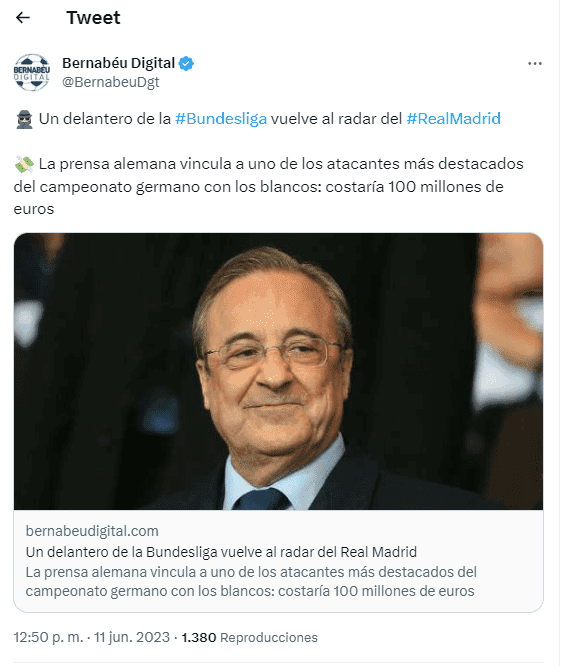Open the article preview photo

279,371
